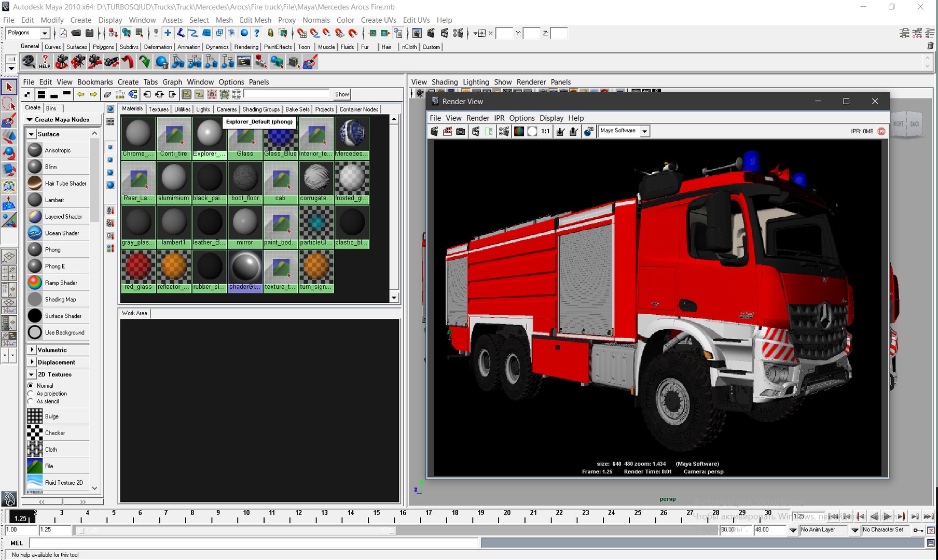Viewport: 938px width, 560px height.
Task: Collapse Create Maya Nodes section
Action: 30,120
